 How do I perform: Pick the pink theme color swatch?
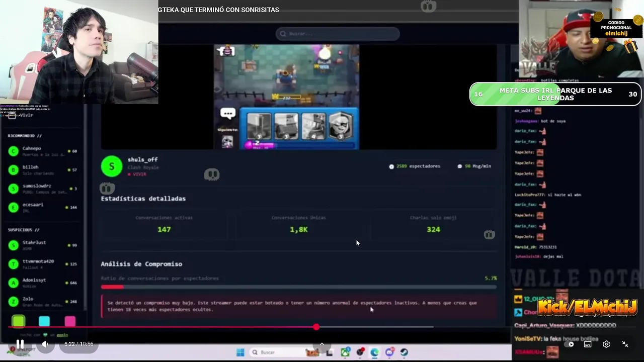(70, 321)
